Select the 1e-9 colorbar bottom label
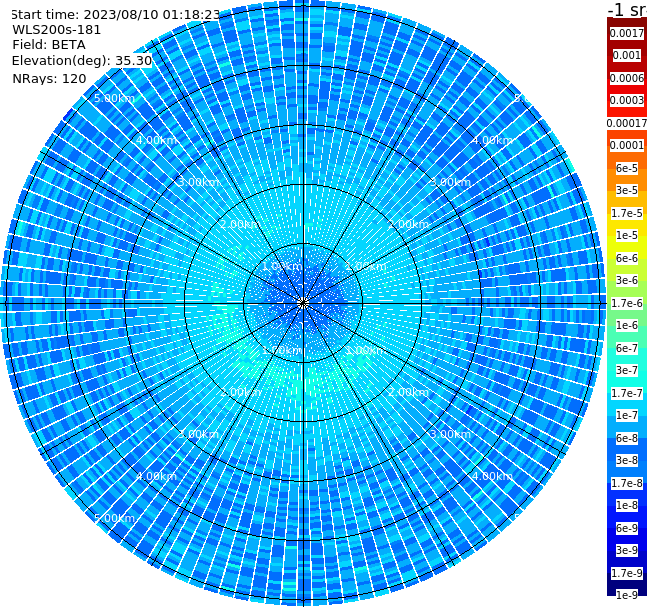Viewport: 647px width, 607px height. pos(627,595)
